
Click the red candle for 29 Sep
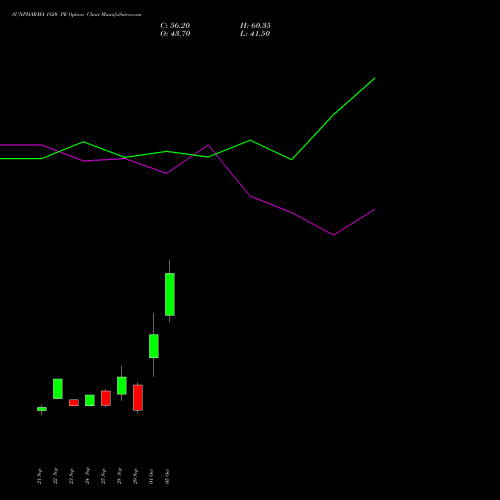(138, 398)
